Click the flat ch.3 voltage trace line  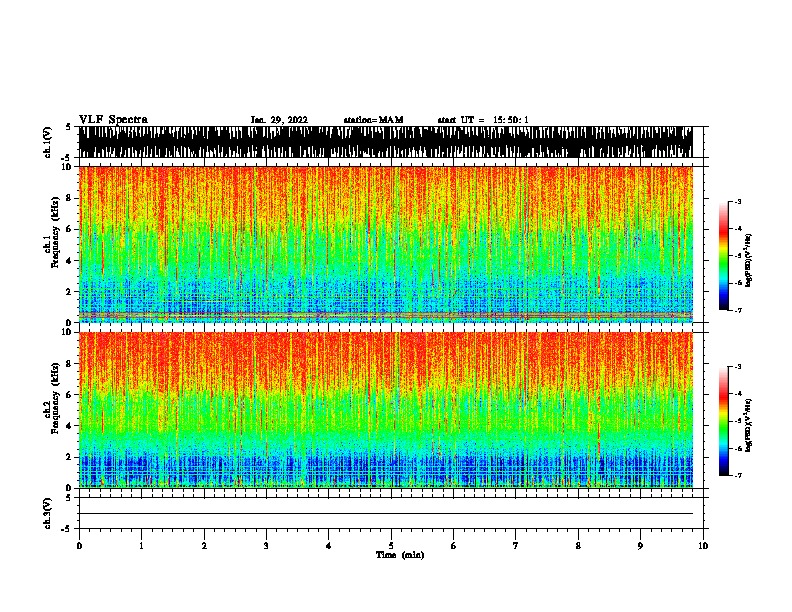(386, 514)
